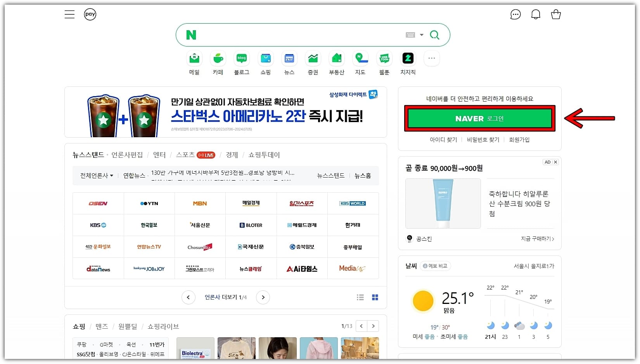The image size is (640, 364).
Task: Open the 회원가입 sign-up link
Action: point(519,140)
